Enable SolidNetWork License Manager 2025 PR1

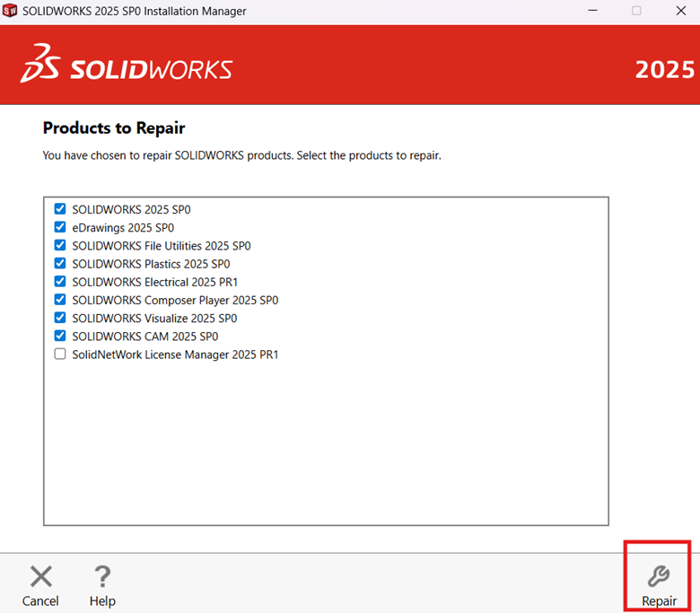pos(60,355)
